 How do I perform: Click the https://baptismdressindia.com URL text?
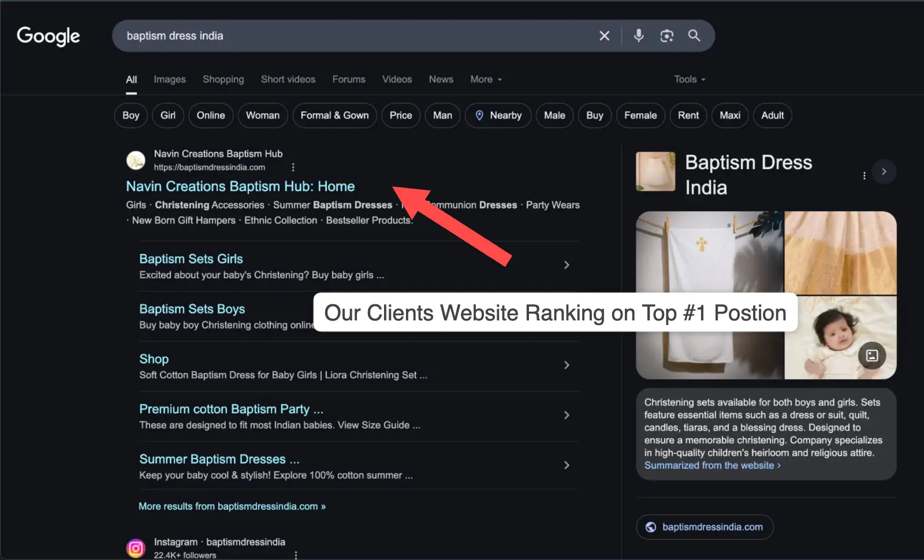(x=210, y=167)
